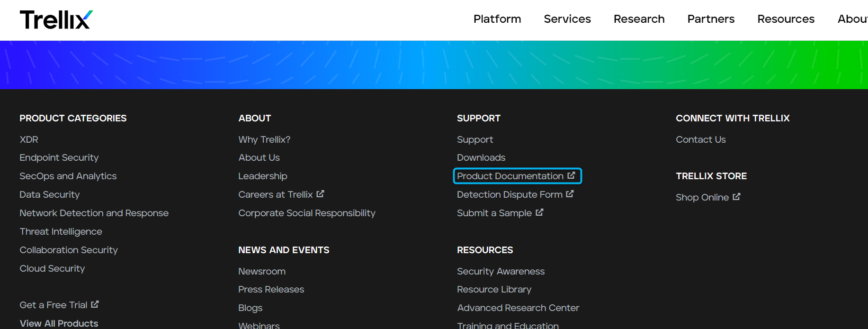The image size is (868, 329).
Task: Click external link icon beside Careers at Trellix
Action: pos(321,194)
